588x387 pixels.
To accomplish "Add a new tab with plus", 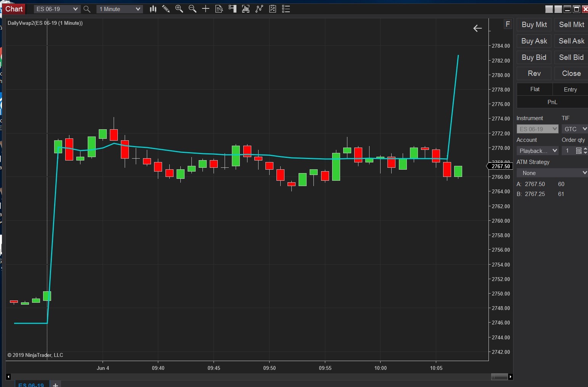I will click(x=56, y=384).
